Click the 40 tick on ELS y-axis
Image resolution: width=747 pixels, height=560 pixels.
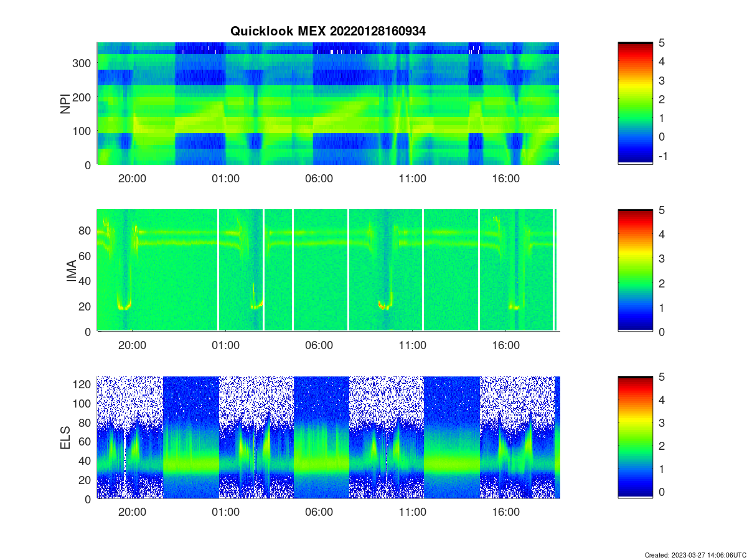click(86, 461)
